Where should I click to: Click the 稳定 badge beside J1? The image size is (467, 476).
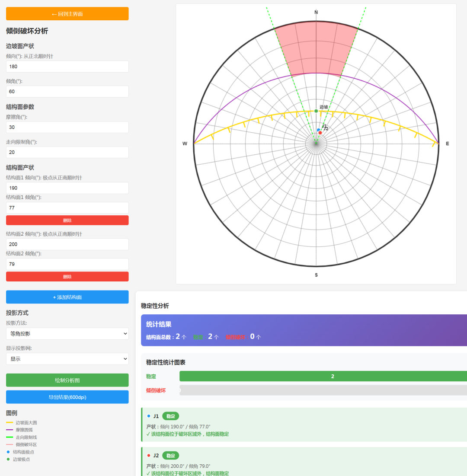(171, 416)
